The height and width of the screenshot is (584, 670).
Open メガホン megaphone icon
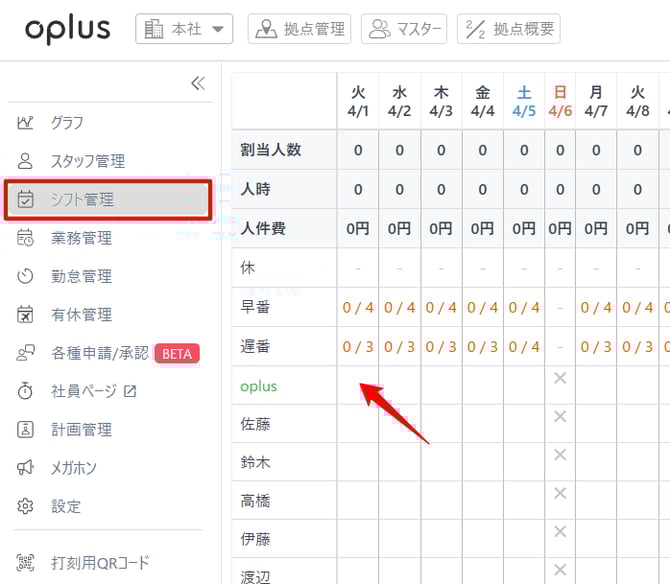click(26, 468)
